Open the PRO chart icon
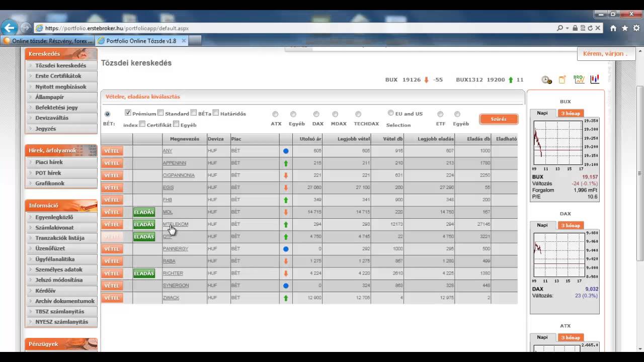This screenshot has width=644, height=362. tap(579, 79)
